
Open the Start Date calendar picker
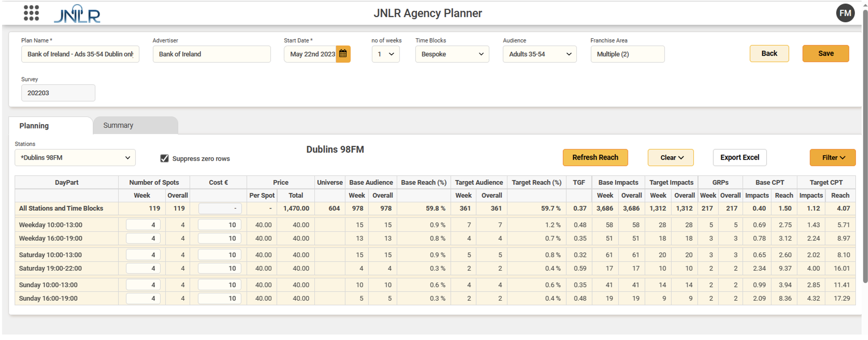(x=343, y=54)
